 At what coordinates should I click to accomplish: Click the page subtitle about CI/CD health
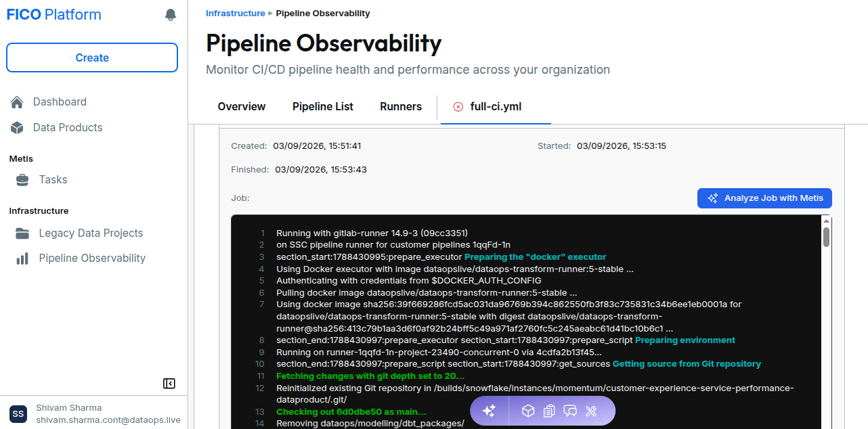click(408, 70)
